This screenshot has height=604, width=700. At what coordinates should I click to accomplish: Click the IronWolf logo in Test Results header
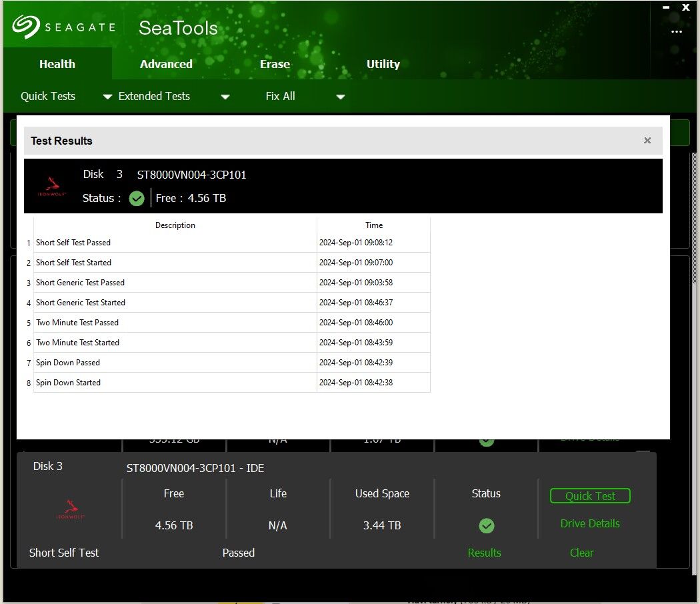52,187
